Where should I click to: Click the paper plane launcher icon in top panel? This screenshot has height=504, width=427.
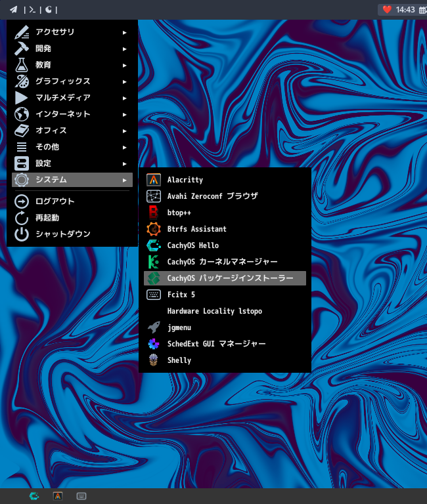[14, 10]
